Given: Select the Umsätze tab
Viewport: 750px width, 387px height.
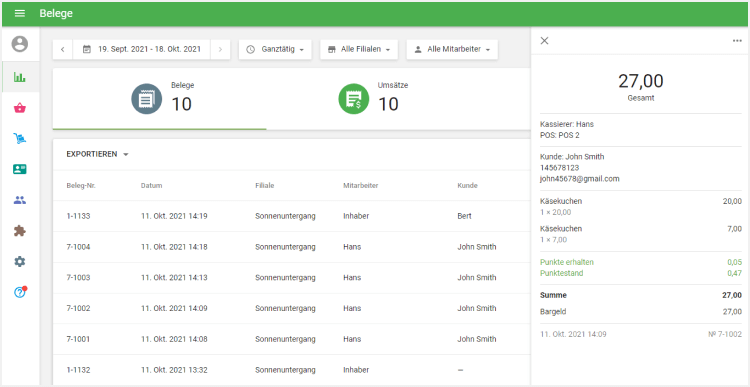Looking at the screenshot, I should click(x=373, y=99).
